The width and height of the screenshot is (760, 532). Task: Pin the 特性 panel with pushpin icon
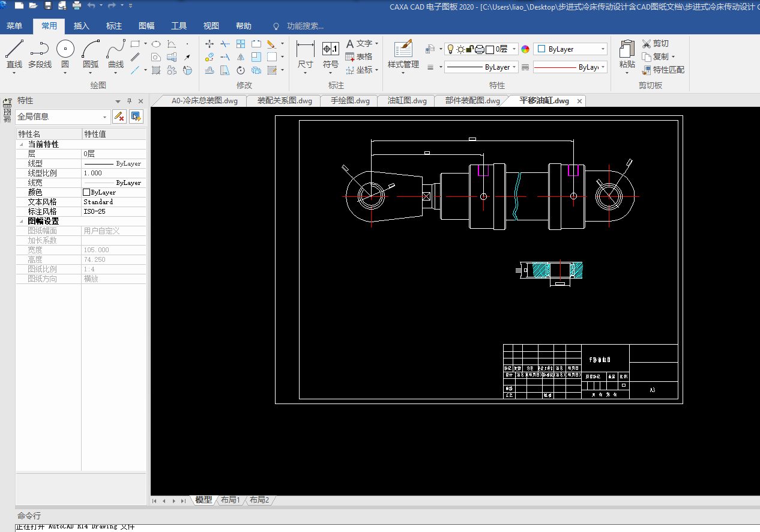click(129, 101)
